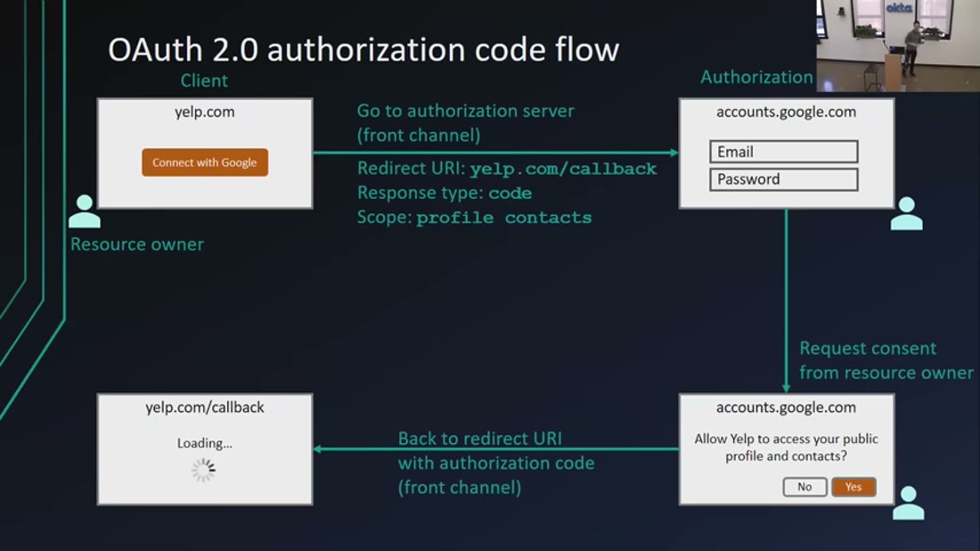Click the Password input field
Screen dimensions: 980x551
point(784,179)
